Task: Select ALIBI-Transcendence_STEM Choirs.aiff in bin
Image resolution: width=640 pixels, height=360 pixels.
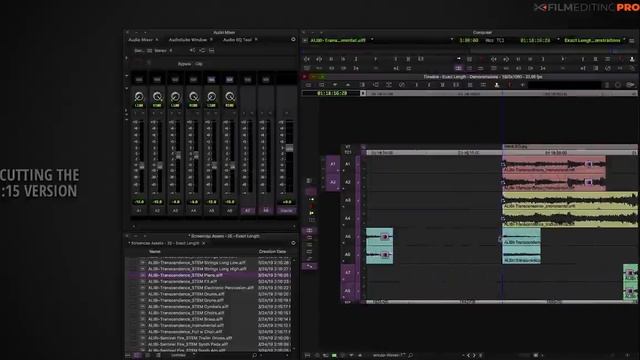Action: pos(186,313)
